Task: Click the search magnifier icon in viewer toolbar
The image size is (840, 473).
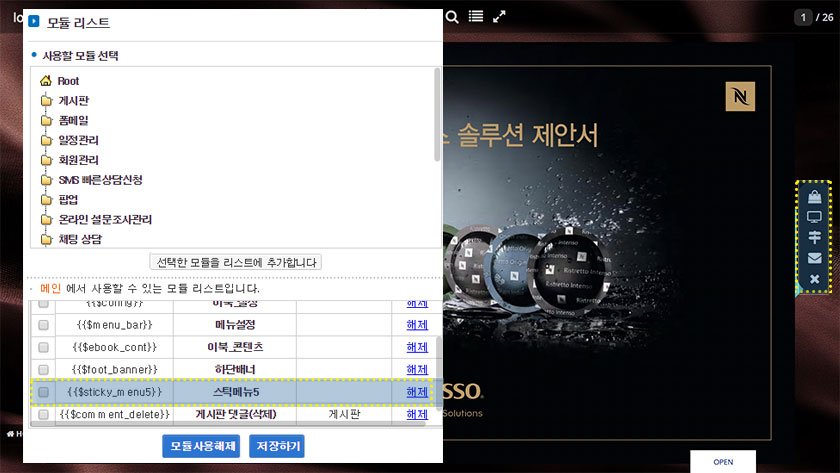Action: [452, 16]
